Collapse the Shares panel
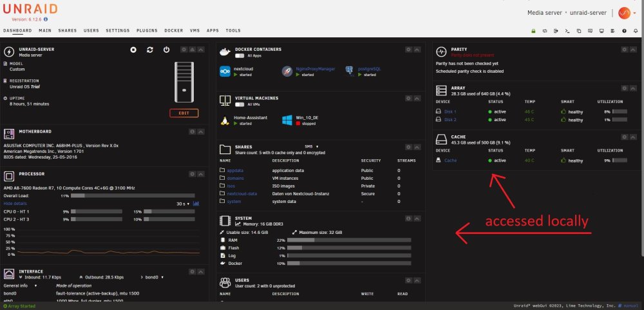The width and height of the screenshot is (644, 310). tap(417, 147)
